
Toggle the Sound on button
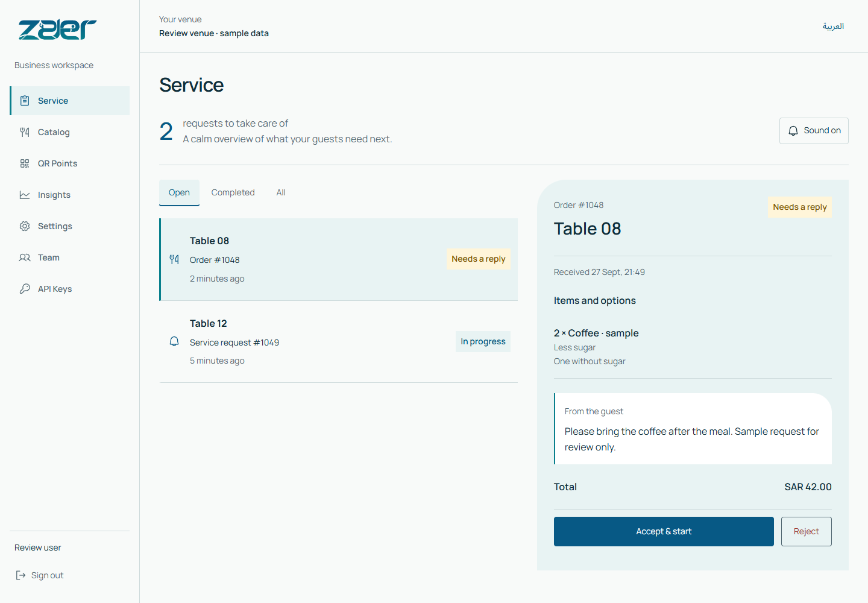[814, 131]
